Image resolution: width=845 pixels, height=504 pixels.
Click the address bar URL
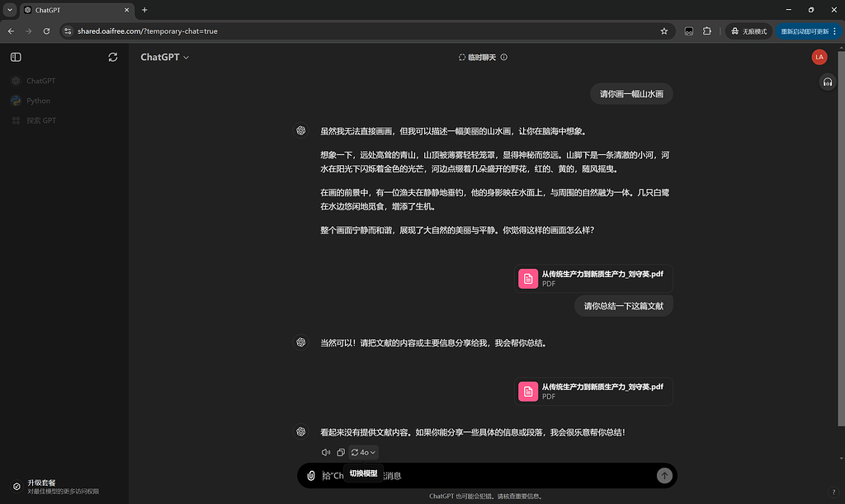(x=147, y=31)
